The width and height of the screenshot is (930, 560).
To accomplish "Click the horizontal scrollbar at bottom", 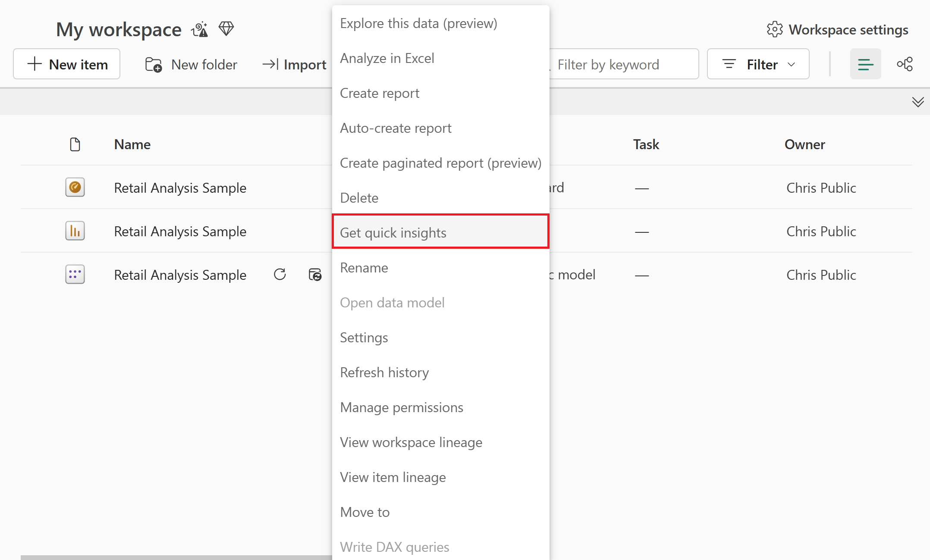I will (173, 557).
